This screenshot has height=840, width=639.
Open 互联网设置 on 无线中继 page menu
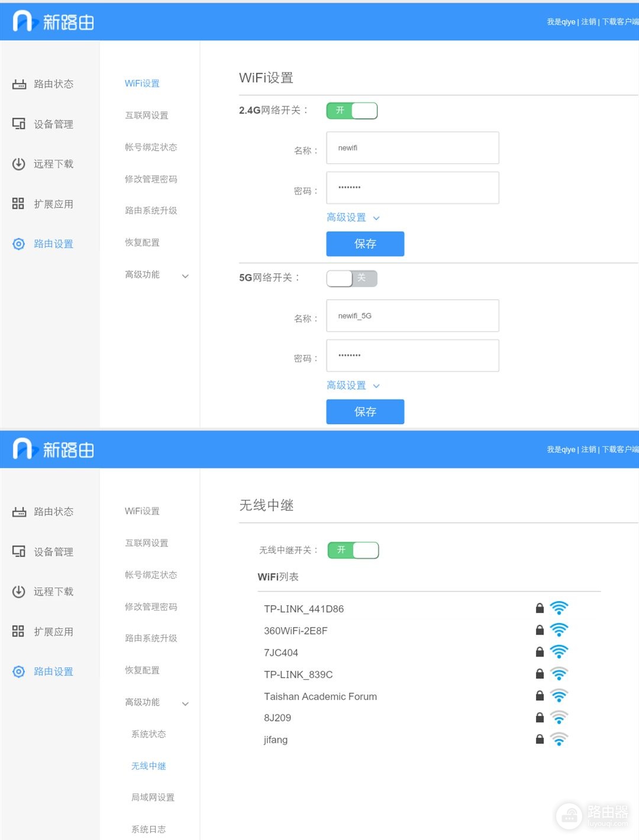point(147,543)
